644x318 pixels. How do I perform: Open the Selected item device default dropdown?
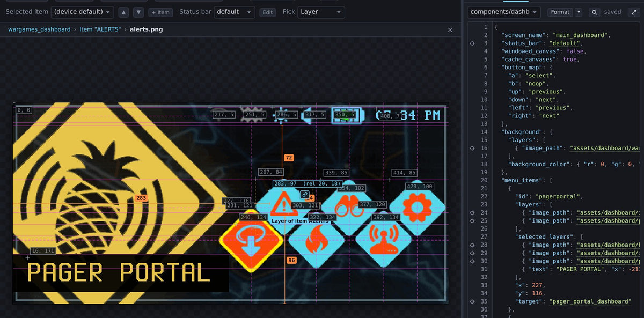pos(83,12)
